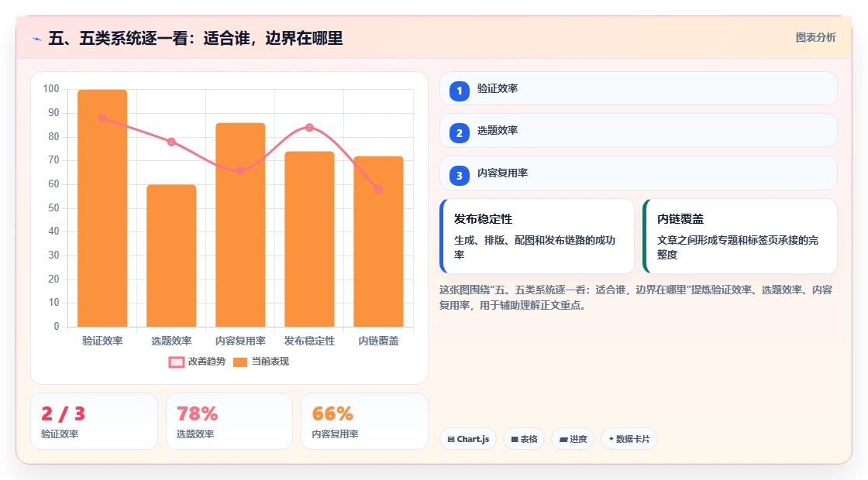The height and width of the screenshot is (480, 868).
Task: Click the numbered badge 3 for 内容复用率
Action: tap(460, 176)
